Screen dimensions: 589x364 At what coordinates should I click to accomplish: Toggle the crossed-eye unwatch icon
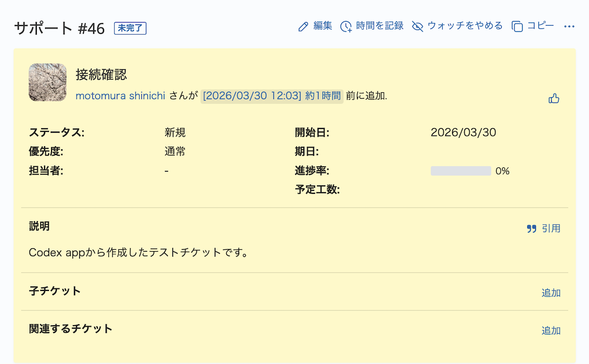click(x=417, y=26)
